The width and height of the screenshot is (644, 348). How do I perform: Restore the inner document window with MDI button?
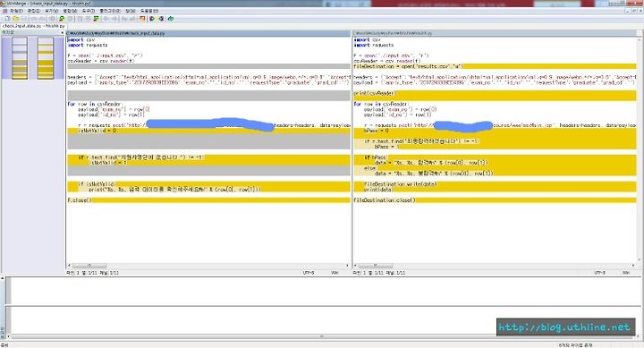coord(634,11)
